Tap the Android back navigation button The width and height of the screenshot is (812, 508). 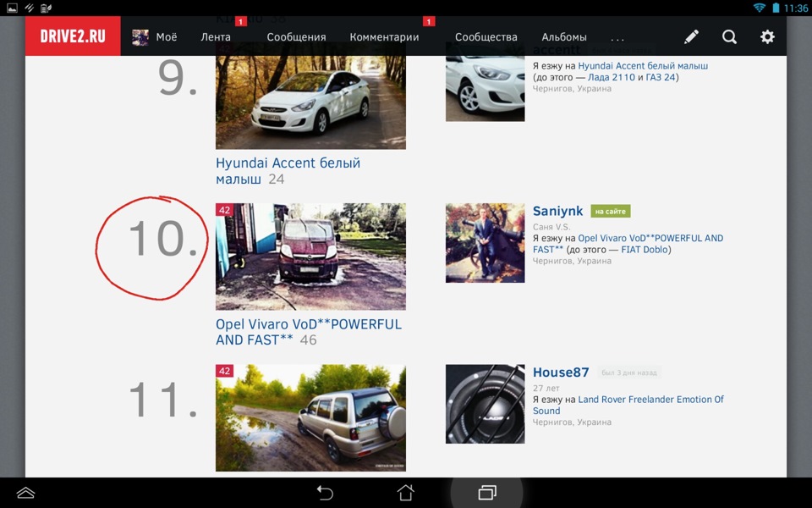click(325, 492)
